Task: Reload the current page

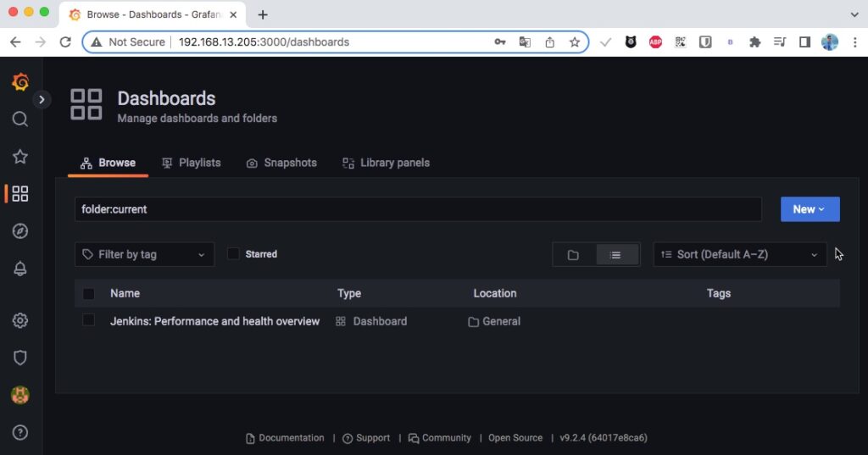Action: [x=65, y=42]
